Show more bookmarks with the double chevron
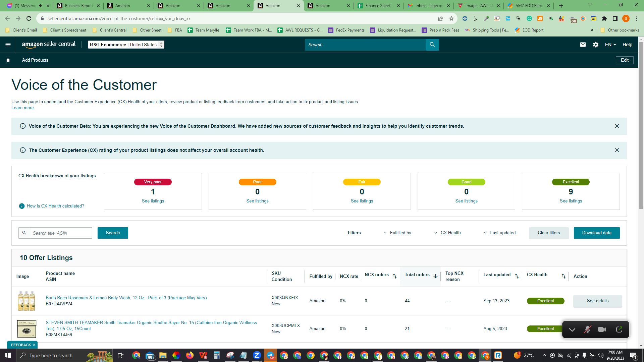 click(x=592, y=30)
